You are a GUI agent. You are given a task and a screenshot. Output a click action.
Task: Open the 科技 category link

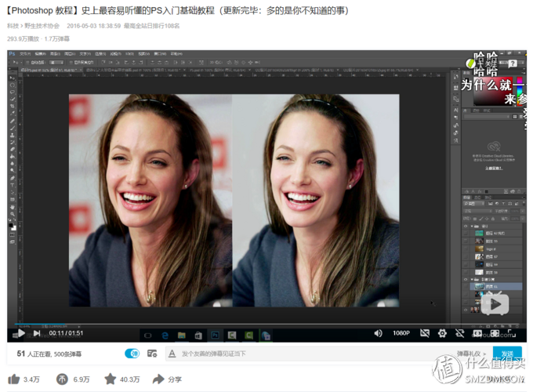coord(13,26)
